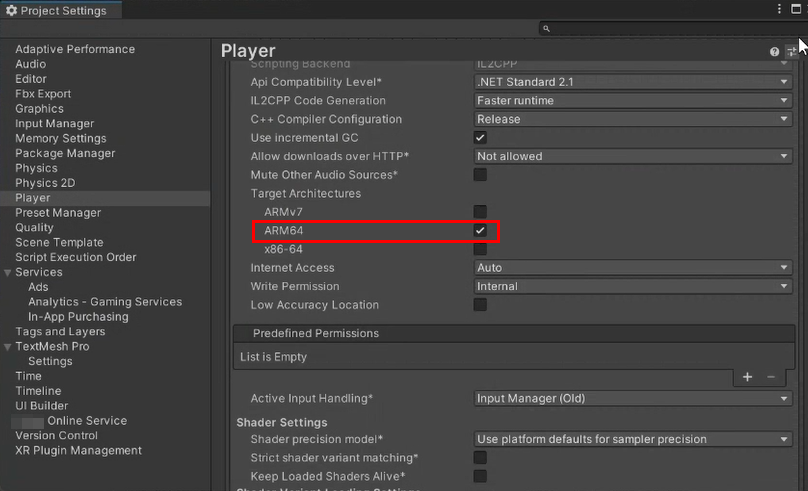Viewport: 808px width, 491px height.
Task: Click the minus icon under Predefined Permissions
Action: click(771, 377)
